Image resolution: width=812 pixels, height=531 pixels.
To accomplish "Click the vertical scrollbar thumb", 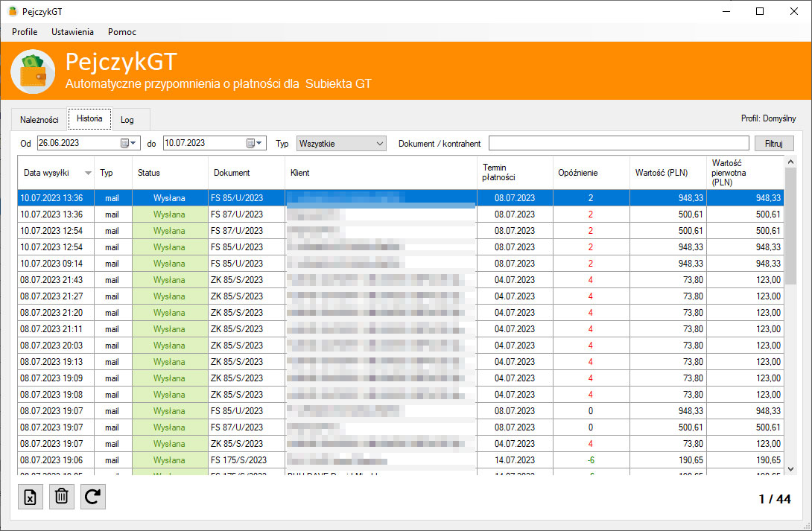I will (x=790, y=226).
